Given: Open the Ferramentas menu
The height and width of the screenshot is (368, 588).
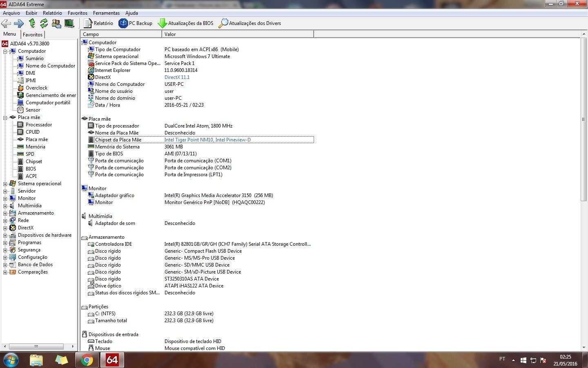Looking at the screenshot, I should [106, 13].
